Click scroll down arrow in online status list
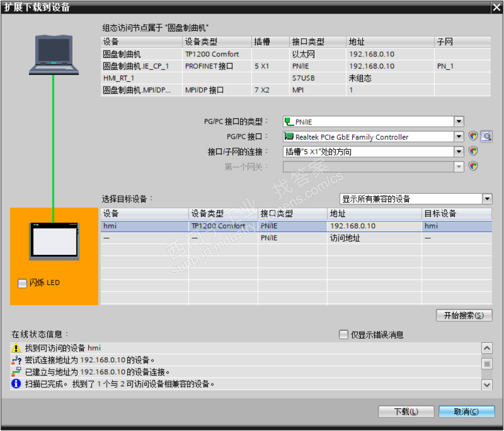This screenshot has width=504, height=431. point(487,385)
